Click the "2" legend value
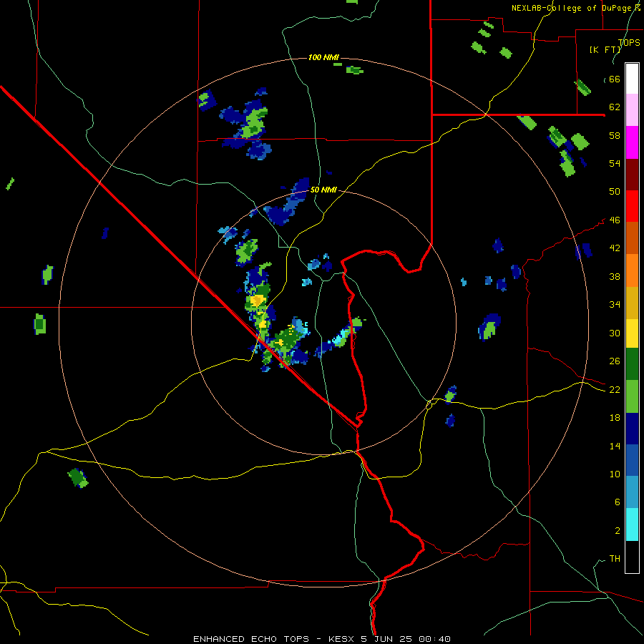644x644 pixels. point(617,531)
